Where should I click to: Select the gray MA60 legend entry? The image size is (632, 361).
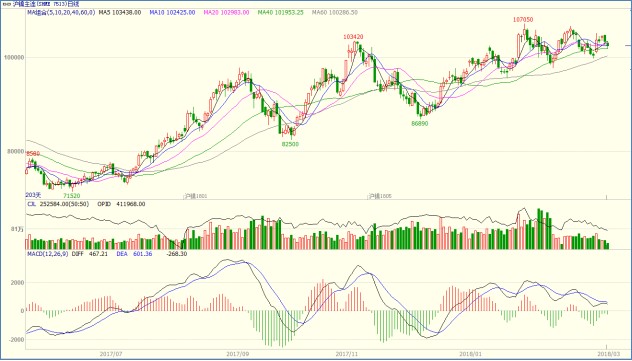[335, 13]
